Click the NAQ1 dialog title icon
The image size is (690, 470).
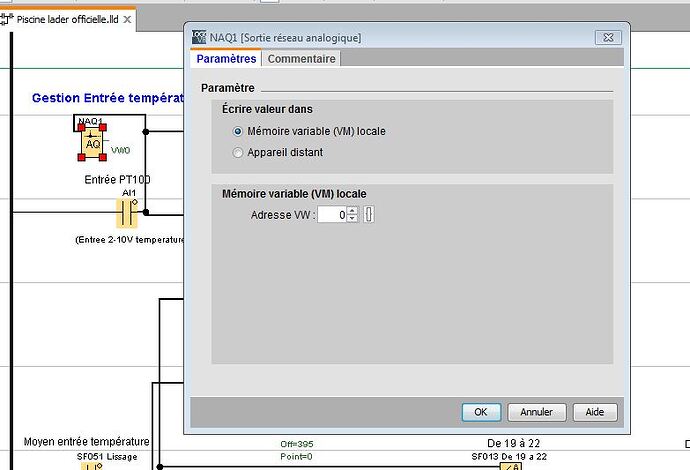pos(199,37)
